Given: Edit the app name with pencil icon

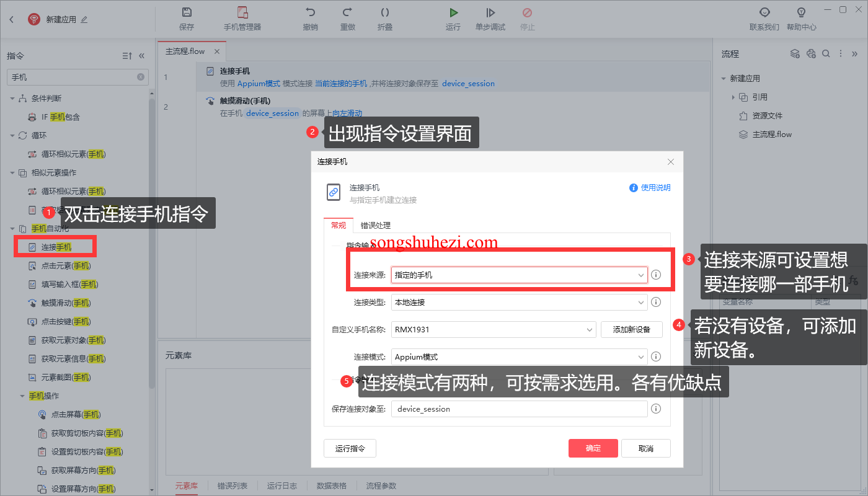Looking at the screenshot, I should point(84,19).
